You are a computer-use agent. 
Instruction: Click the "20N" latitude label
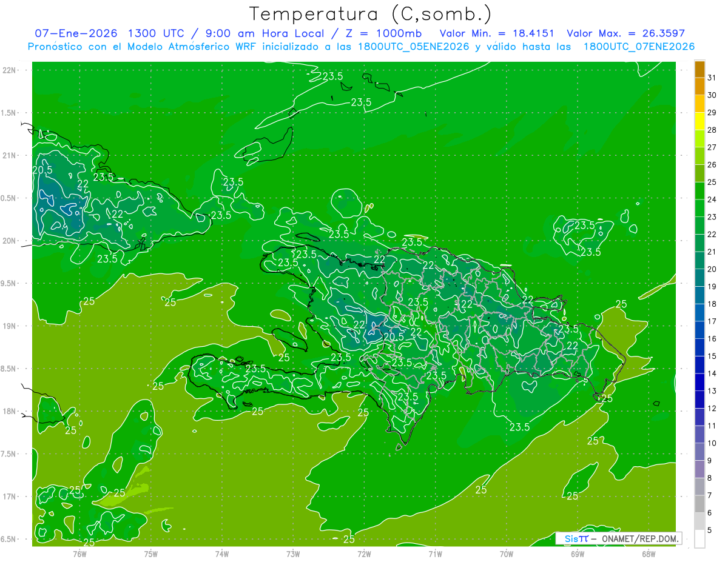pos(9,241)
